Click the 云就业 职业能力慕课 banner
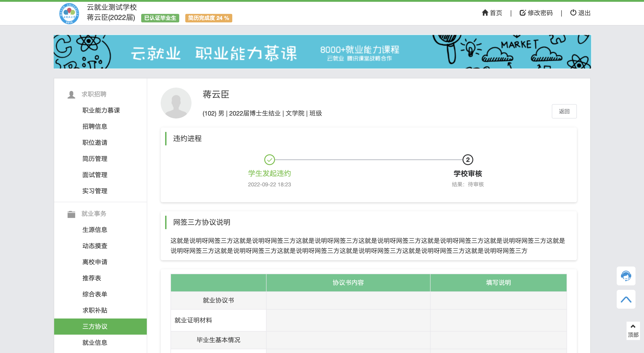 click(x=322, y=52)
